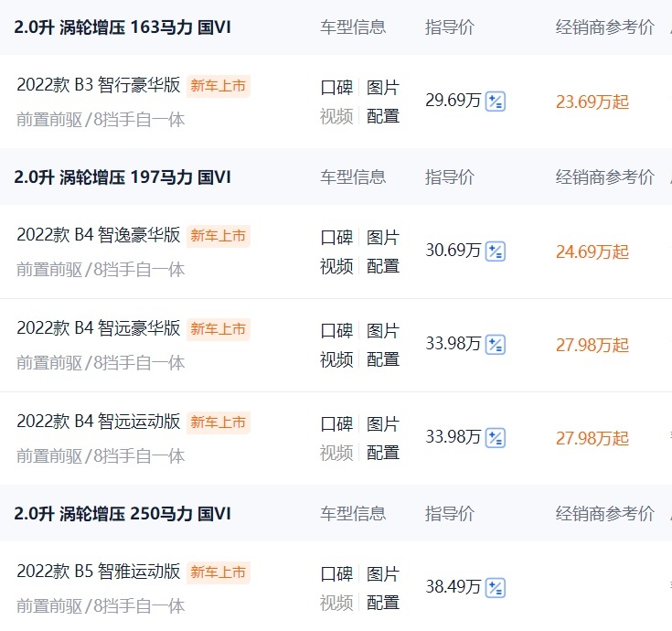Screen dimensions: 672x631
Task: View 口碑 reviews for B3 智行豪华版
Action: pyautogui.click(x=336, y=88)
